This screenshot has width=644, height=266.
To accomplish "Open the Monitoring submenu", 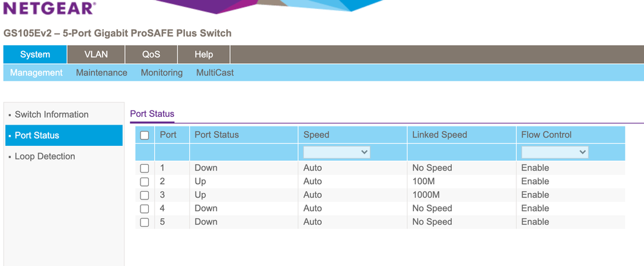I will [x=161, y=73].
